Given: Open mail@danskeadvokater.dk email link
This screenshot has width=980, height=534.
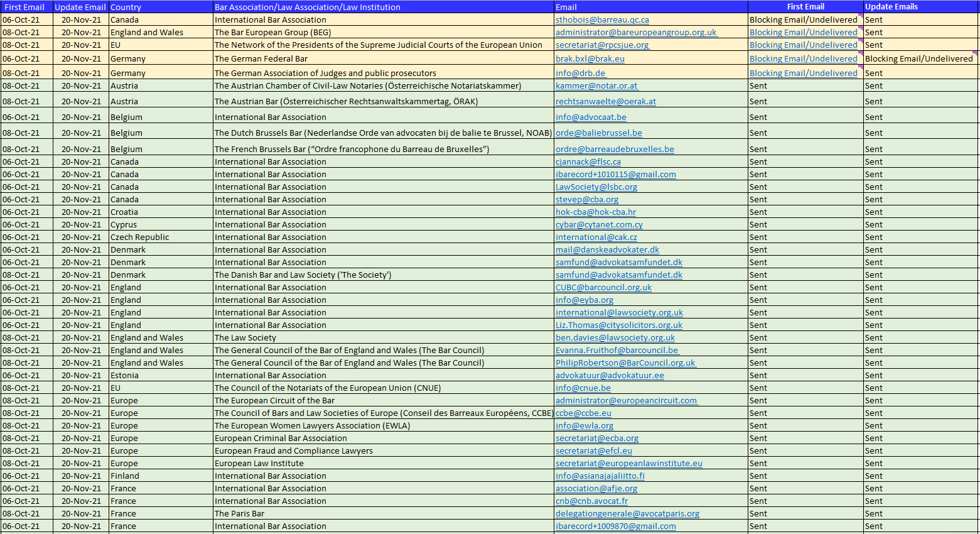Looking at the screenshot, I should tap(607, 250).
